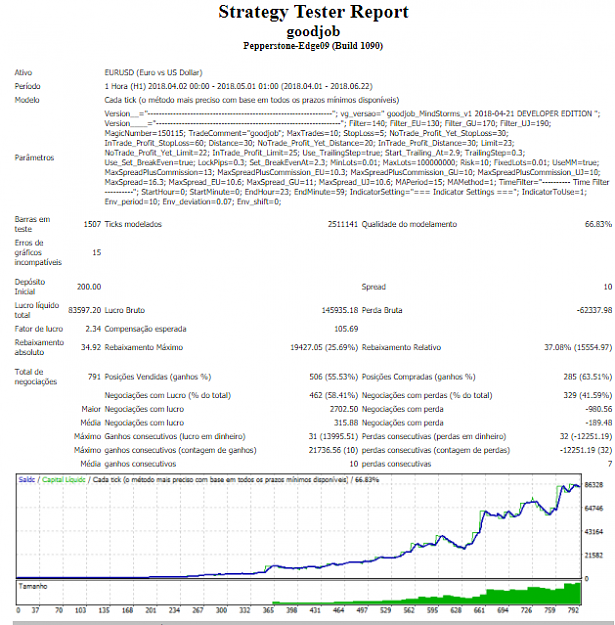This screenshot has height=625, width=615.
Task: Select the Capital Líquido legend label
Action: [x=64, y=480]
